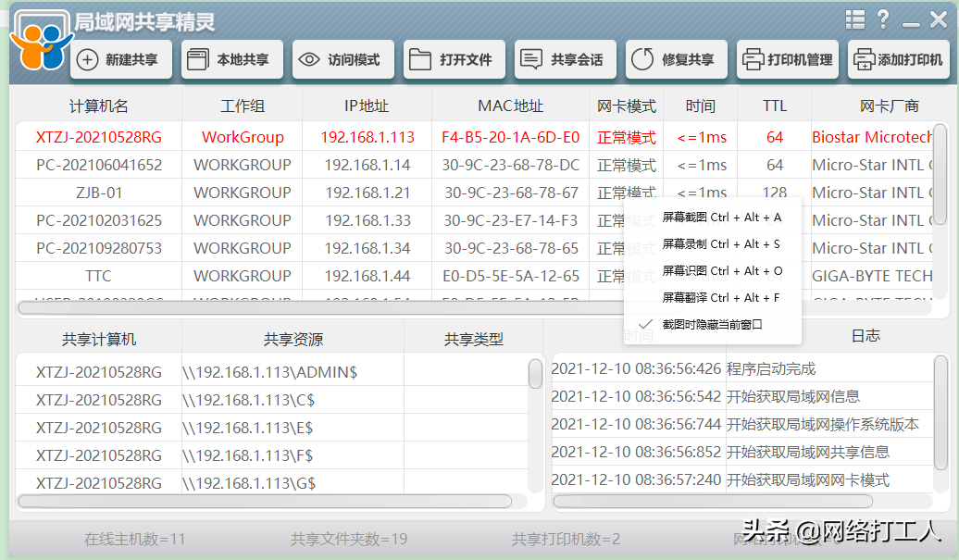Open the help question mark icon
The image size is (959, 560).
pyautogui.click(x=881, y=19)
